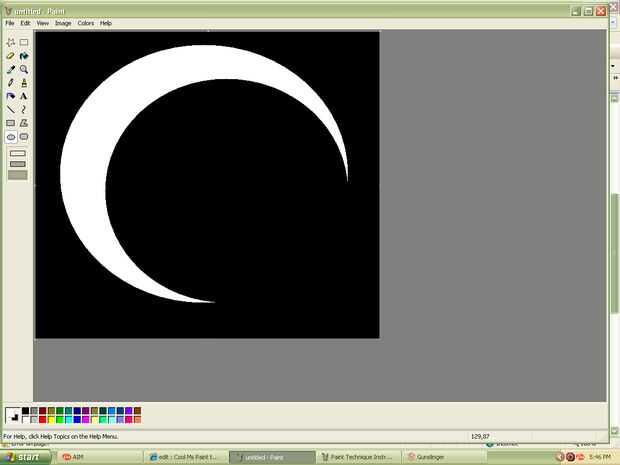This screenshot has width=620, height=465.
Task: Choose the bright yellow swatch
Action: (51, 420)
